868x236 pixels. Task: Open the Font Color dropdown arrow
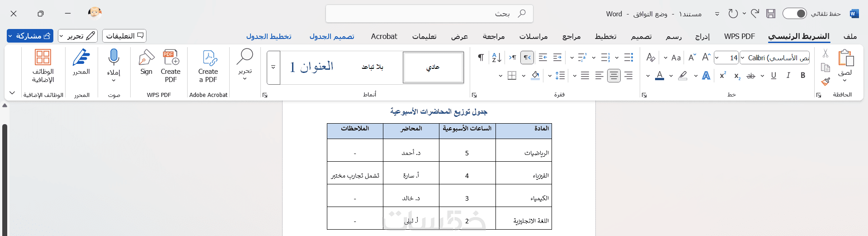point(648,76)
